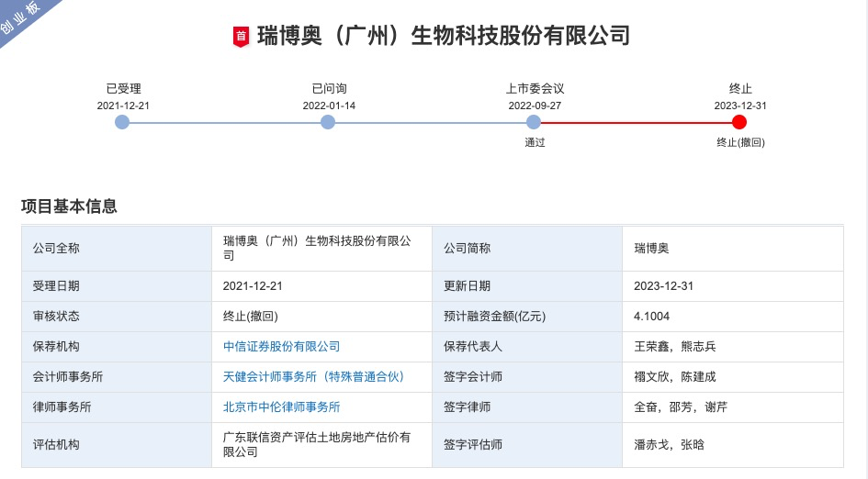Click the 终止(撤回) status cell in table
The height and width of the screenshot is (479, 868).
click(x=321, y=317)
